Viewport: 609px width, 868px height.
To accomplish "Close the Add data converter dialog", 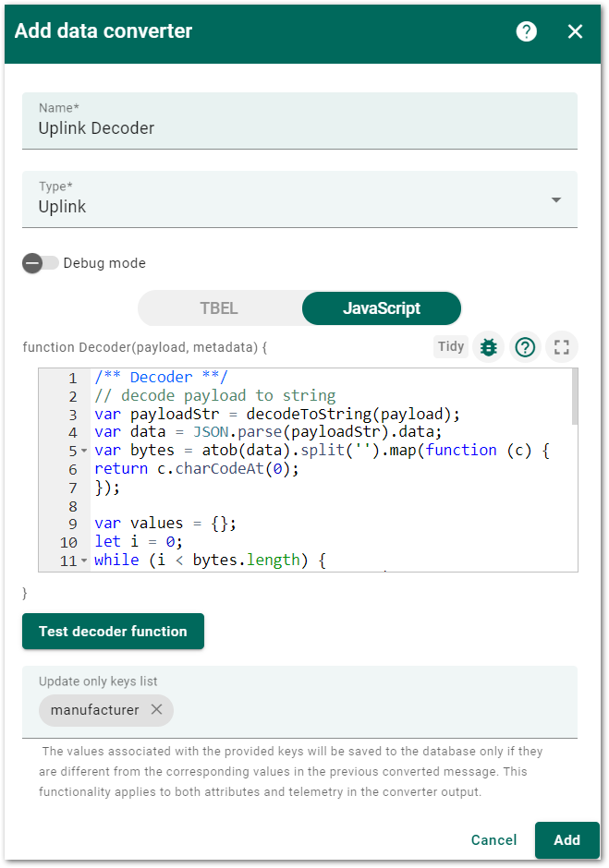I will tap(575, 31).
